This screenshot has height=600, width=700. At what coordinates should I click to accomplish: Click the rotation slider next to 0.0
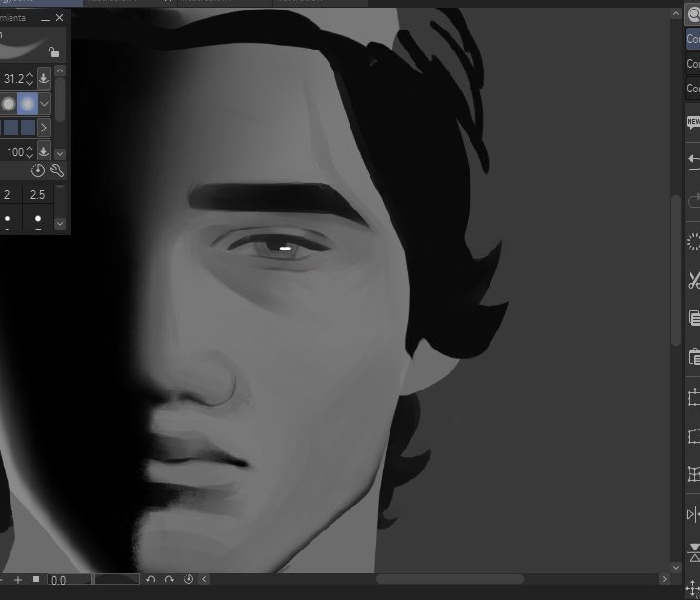click(x=117, y=579)
